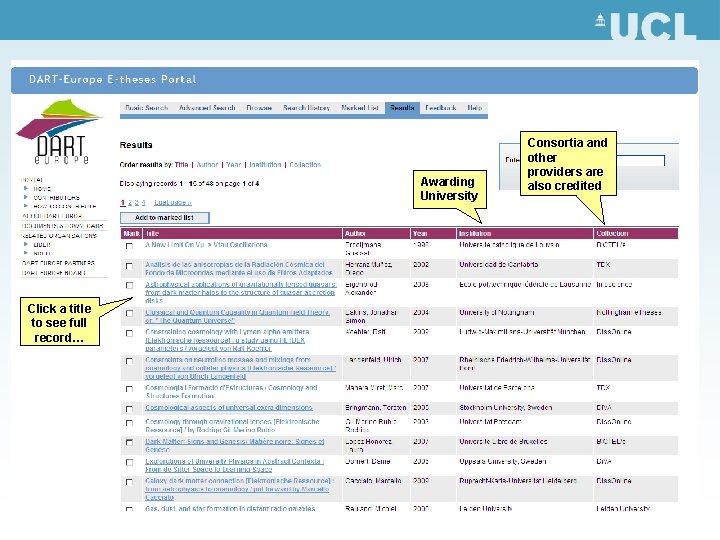Open Contributors in the sidebar
This screenshot has width=720, height=540.
[x=56, y=197]
